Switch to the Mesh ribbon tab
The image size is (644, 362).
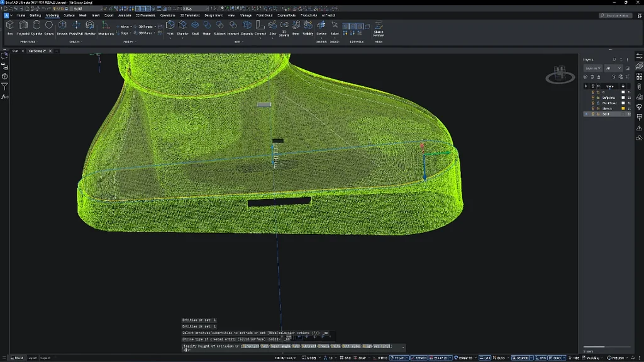click(x=83, y=15)
